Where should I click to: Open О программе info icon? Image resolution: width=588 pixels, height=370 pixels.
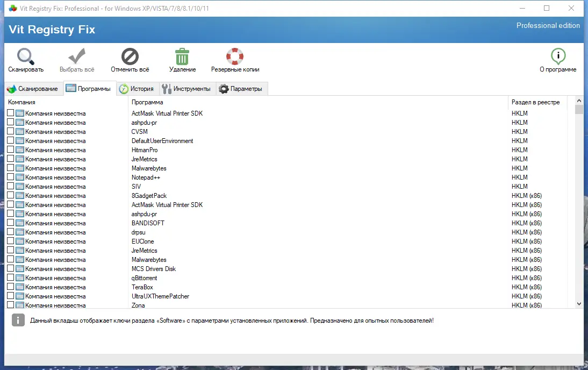point(558,56)
